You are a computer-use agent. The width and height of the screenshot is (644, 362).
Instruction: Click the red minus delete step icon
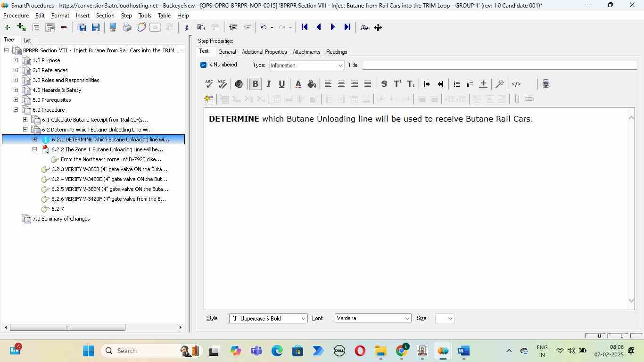[x=64, y=27]
